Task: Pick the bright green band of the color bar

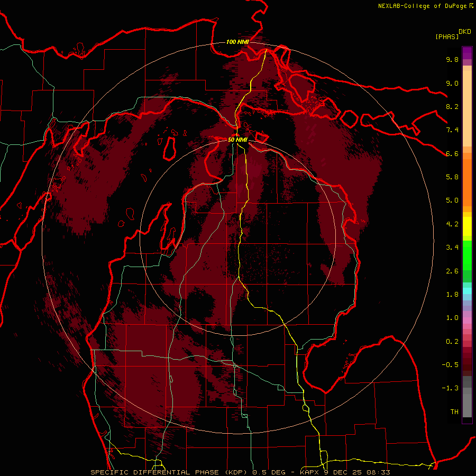Action: 467,255
